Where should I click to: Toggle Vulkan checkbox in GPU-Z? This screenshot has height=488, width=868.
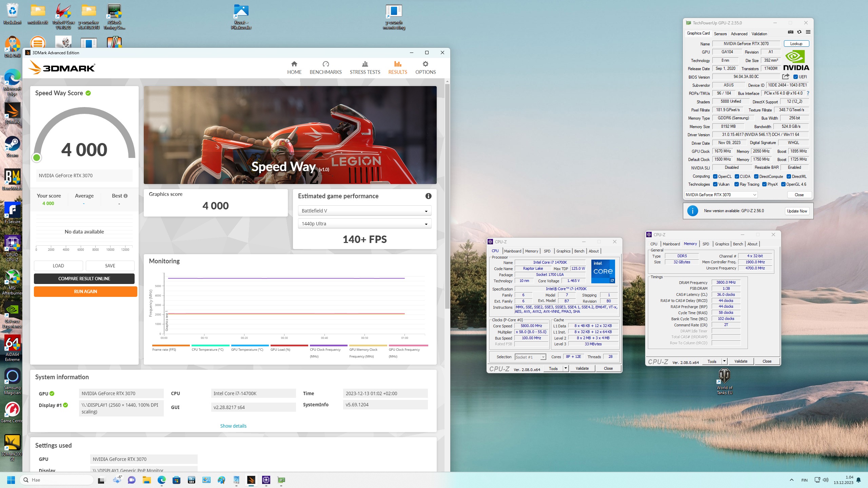click(715, 184)
